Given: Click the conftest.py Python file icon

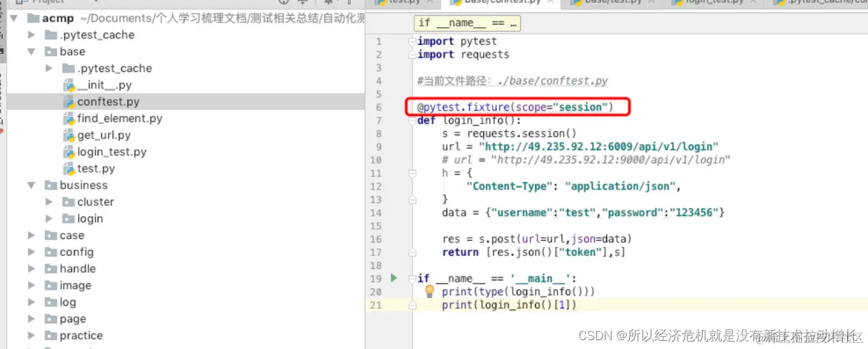Looking at the screenshot, I should [x=68, y=102].
